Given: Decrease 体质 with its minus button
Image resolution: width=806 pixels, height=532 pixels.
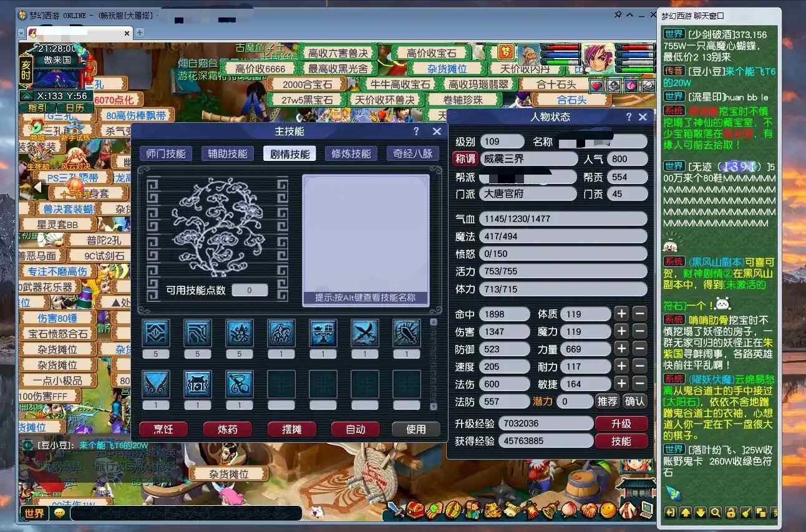Looking at the screenshot, I should (639, 314).
